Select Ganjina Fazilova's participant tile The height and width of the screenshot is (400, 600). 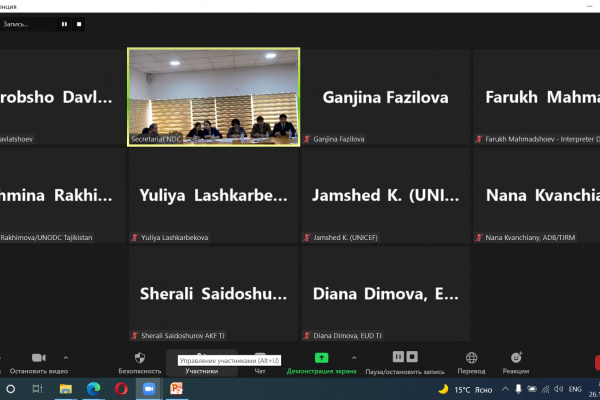[385, 98]
